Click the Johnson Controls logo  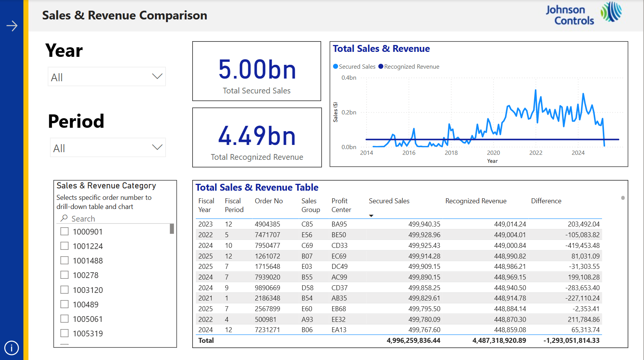[583, 14]
